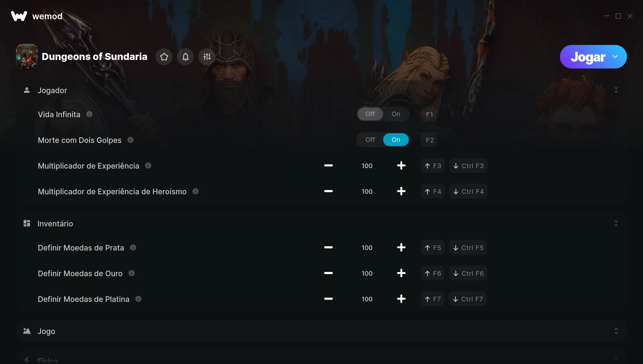The image size is (643, 364).
Task: Open the sliders settings icon
Action: [x=207, y=57]
